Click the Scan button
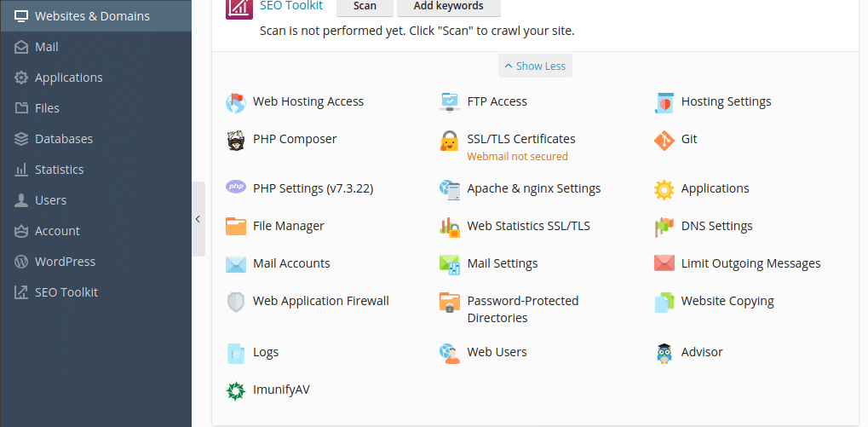The height and width of the screenshot is (427, 868). (365, 7)
